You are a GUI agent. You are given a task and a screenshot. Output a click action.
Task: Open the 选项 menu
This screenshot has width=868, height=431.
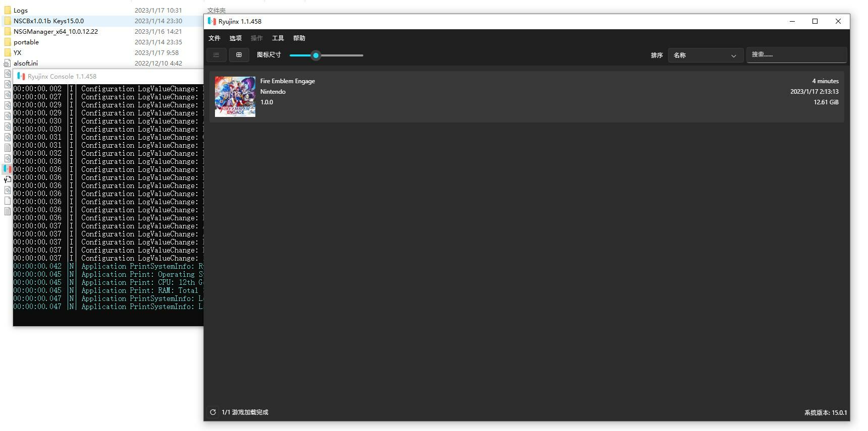tap(236, 38)
